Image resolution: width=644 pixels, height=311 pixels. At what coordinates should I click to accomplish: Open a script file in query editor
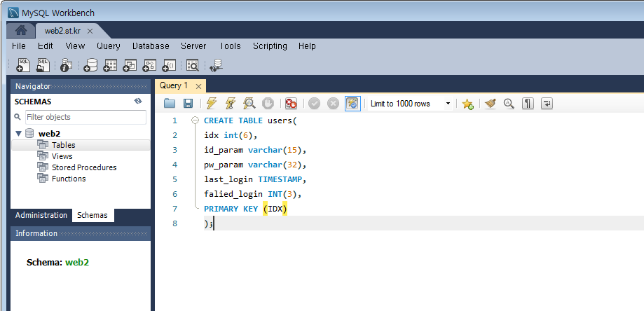[x=170, y=104]
